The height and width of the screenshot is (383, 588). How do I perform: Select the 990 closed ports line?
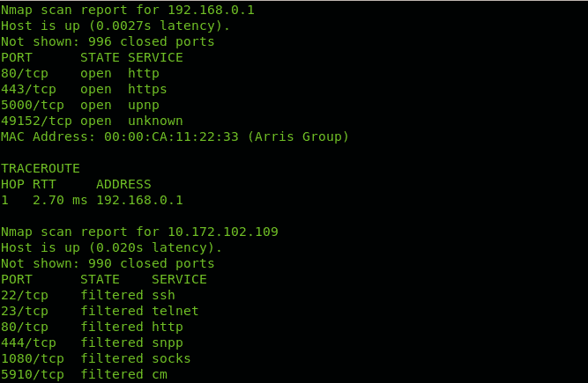coord(108,263)
